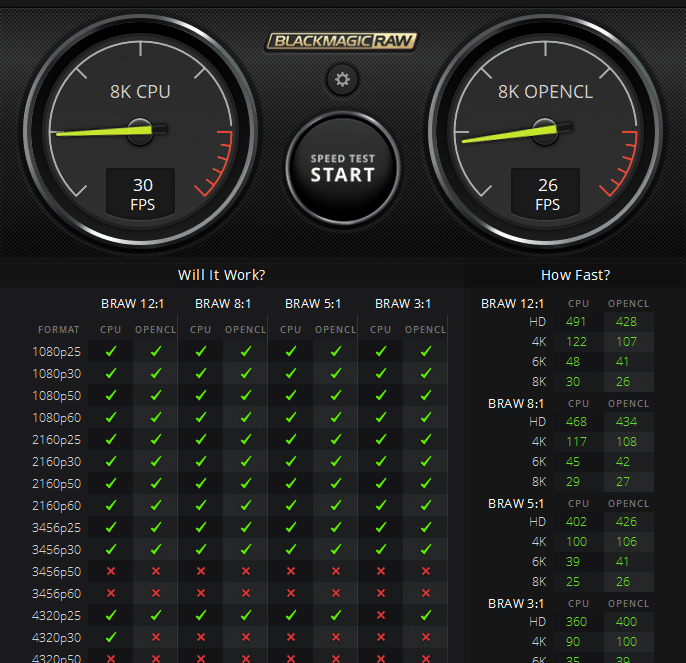686x663 pixels.
Task: Select the 2160p50 format row label
Action: 56,484
